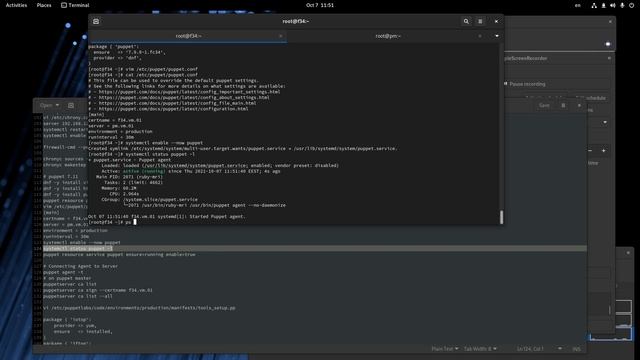Click the blue-outlined thumbnail at bottom right
Viewport: 640px width, 360px height.
coord(611,334)
